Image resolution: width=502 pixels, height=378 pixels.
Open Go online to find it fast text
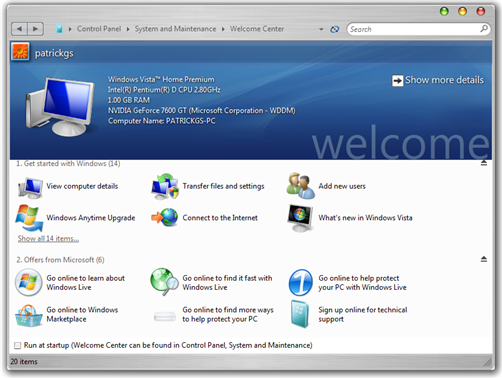click(x=227, y=283)
